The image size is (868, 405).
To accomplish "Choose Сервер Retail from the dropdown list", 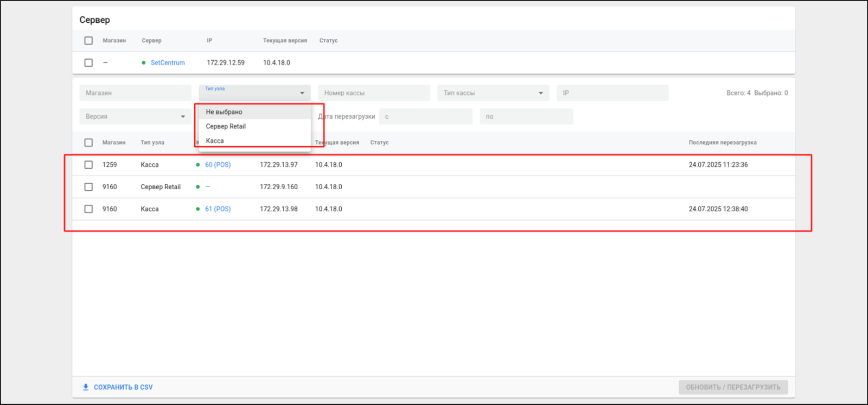I will pos(226,126).
